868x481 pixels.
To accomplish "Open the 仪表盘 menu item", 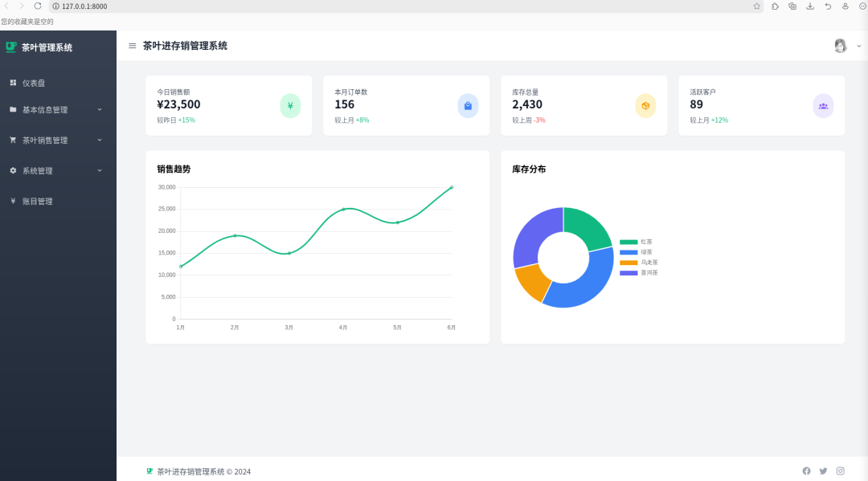I will [58, 83].
